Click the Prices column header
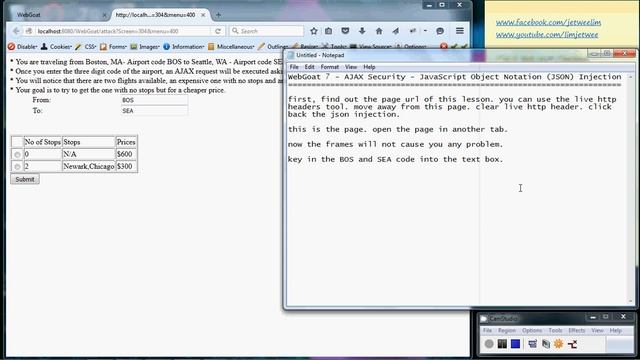 coord(126,142)
